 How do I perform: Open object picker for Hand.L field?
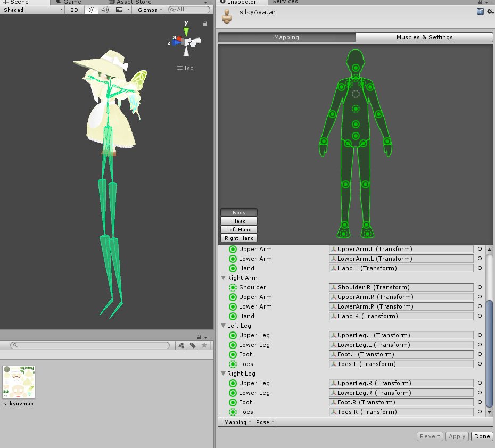[480, 268]
